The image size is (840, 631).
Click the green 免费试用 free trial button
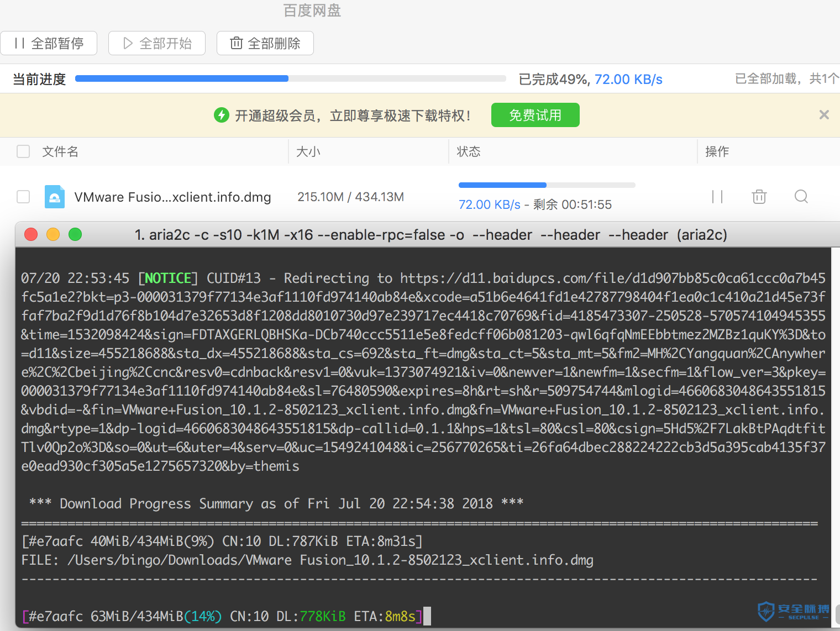coord(535,115)
